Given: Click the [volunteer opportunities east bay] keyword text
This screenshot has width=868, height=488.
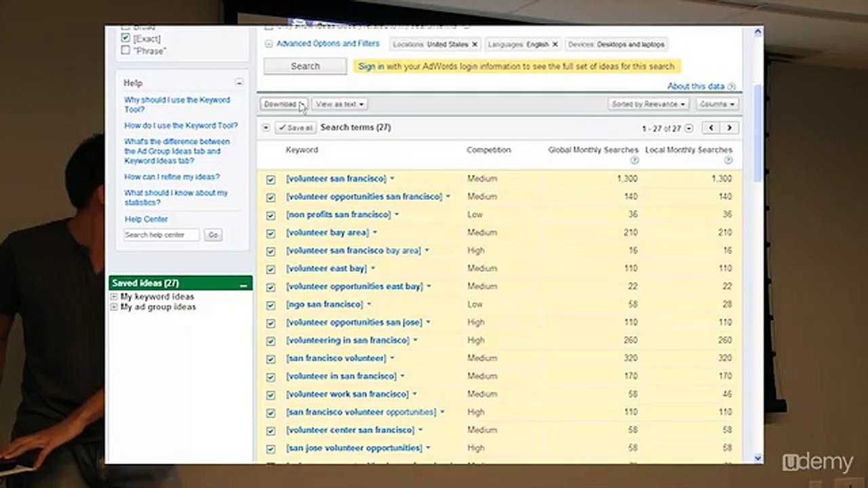Looking at the screenshot, I should [355, 287].
